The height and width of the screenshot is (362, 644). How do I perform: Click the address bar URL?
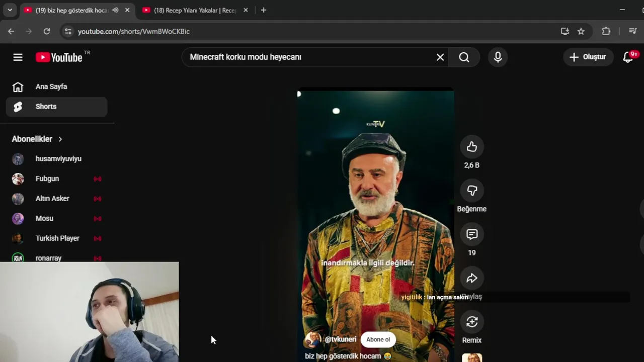pos(134,31)
